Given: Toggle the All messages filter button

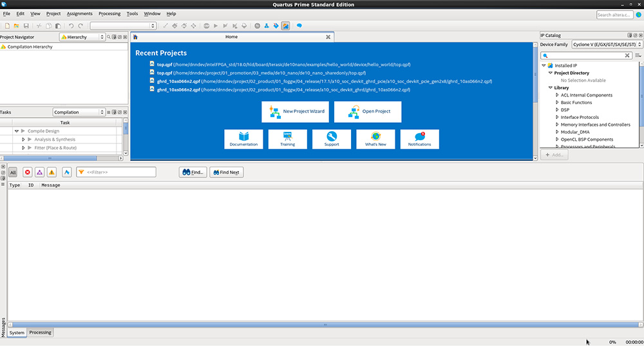Looking at the screenshot, I should [13, 172].
